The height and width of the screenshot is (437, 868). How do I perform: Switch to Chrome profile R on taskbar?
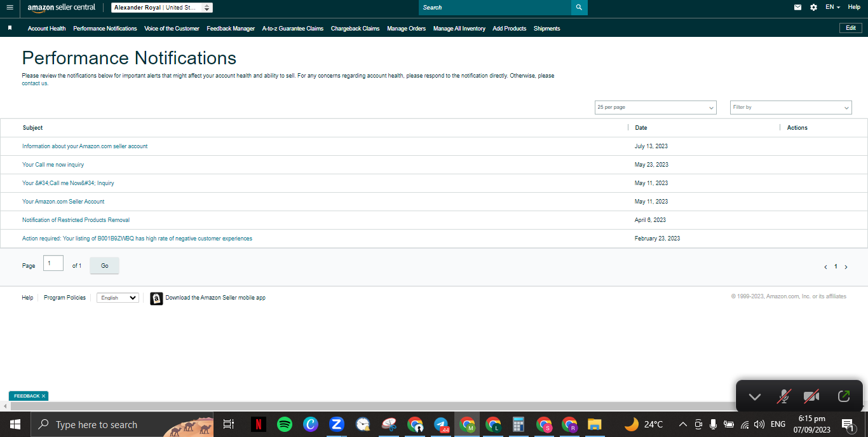(x=569, y=424)
